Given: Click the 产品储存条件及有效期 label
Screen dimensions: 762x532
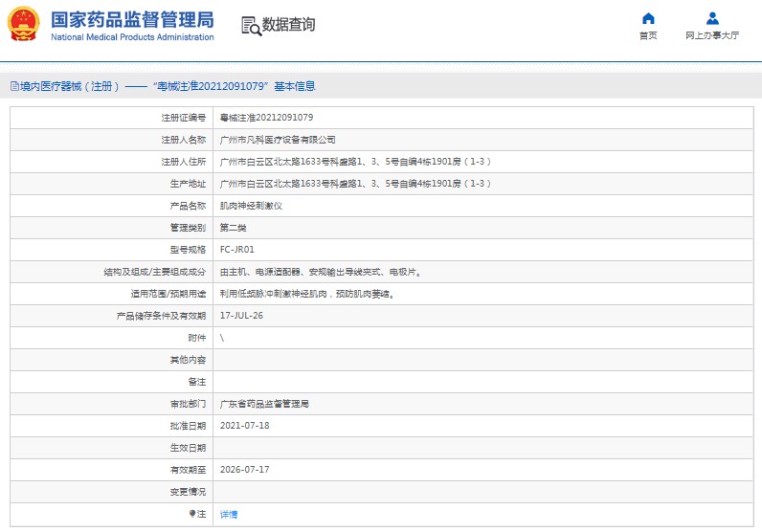Looking at the screenshot, I should pyautogui.click(x=161, y=316).
